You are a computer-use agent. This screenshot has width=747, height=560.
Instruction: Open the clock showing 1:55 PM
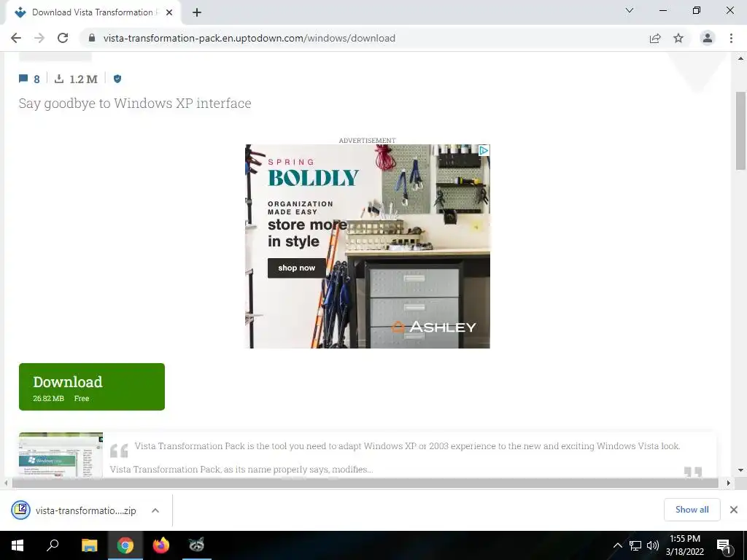coord(684,545)
